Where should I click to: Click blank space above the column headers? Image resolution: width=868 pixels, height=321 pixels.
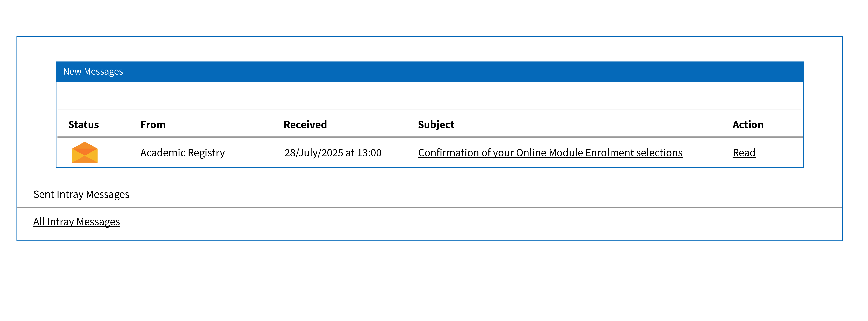coord(430,96)
